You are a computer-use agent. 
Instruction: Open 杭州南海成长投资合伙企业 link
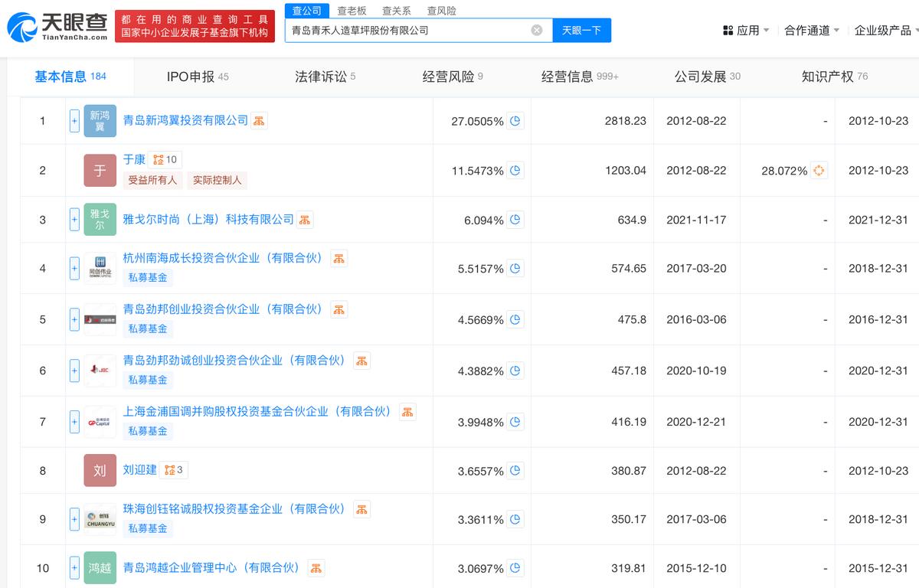[224, 259]
